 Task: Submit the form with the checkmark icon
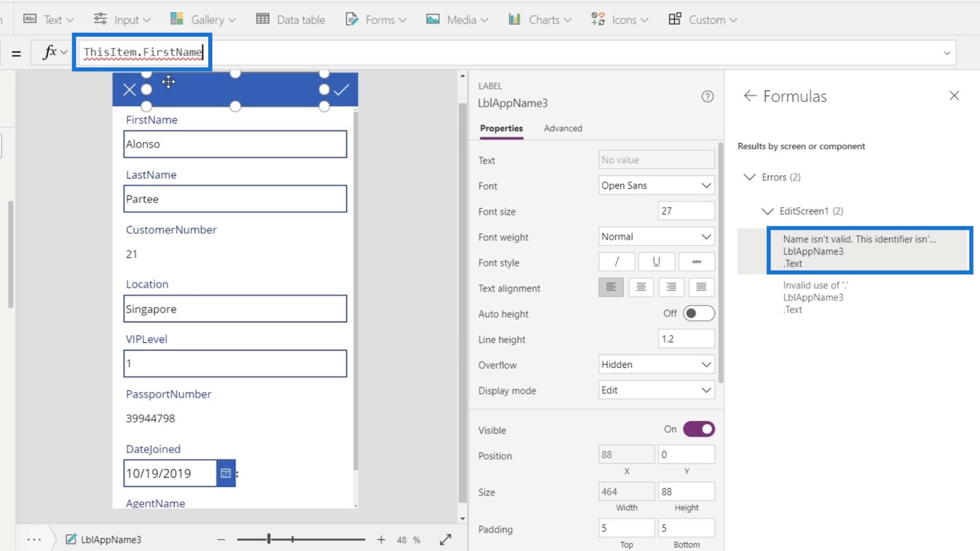coord(342,89)
